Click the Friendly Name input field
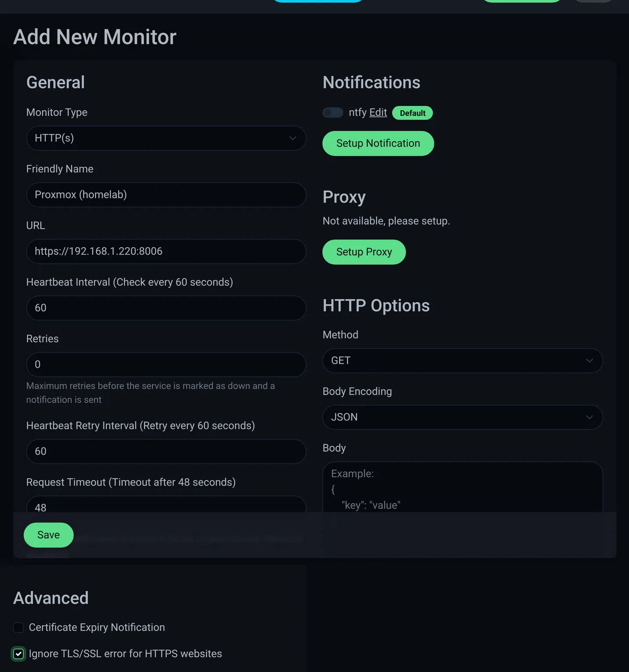The height and width of the screenshot is (672, 629). [166, 195]
